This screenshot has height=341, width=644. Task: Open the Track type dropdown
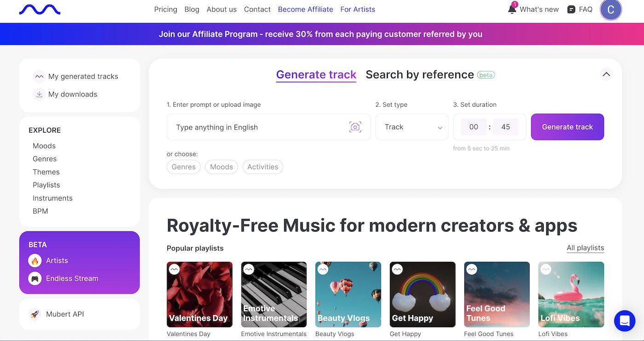(x=412, y=127)
